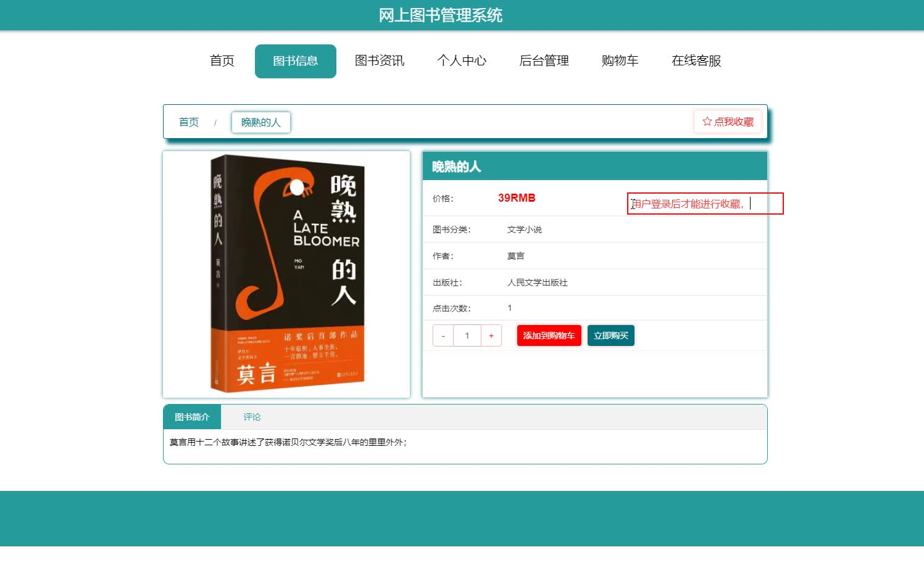
Task: Click the 出版社 label
Action: tap(447, 282)
